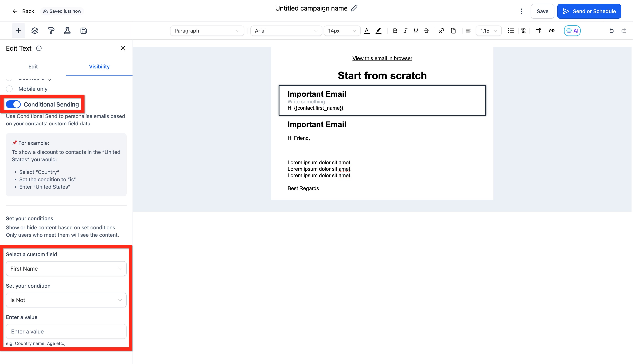Expand the Paragraph style dropdown
The width and height of the screenshot is (633, 364).
point(207,31)
